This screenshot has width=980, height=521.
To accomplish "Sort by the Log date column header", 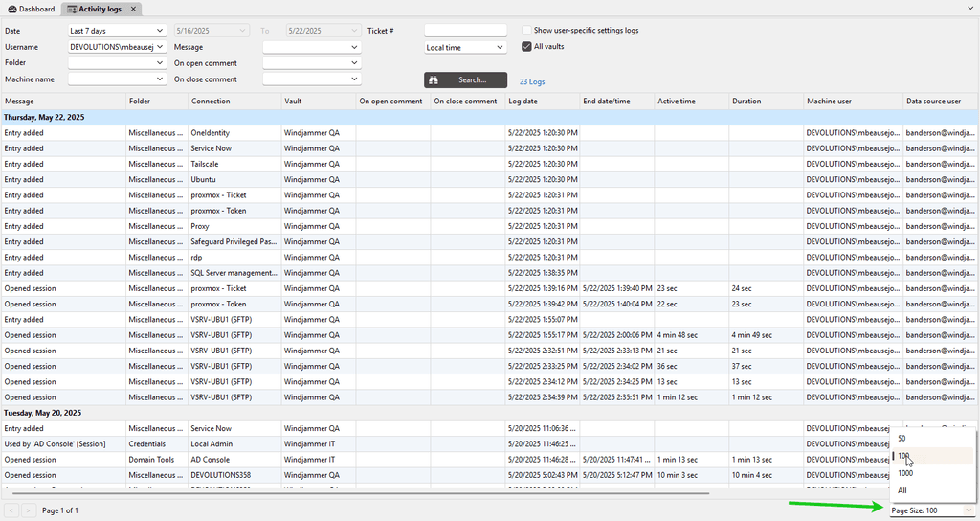I will (523, 102).
